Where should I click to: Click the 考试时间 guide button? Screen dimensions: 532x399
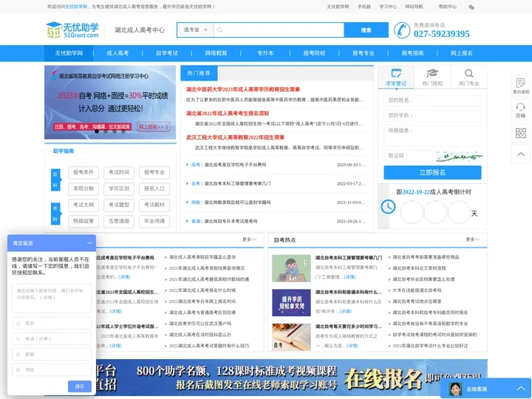point(119,172)
